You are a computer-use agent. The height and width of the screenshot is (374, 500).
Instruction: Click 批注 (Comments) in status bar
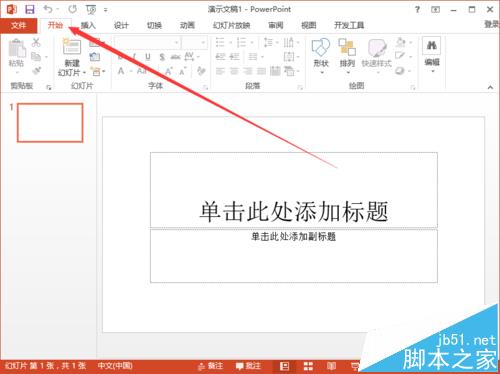[248, 366]
